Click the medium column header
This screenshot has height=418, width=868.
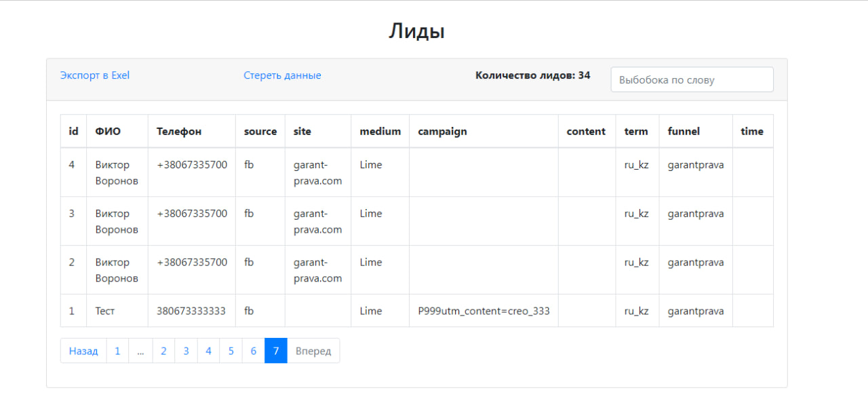point(380,132)
